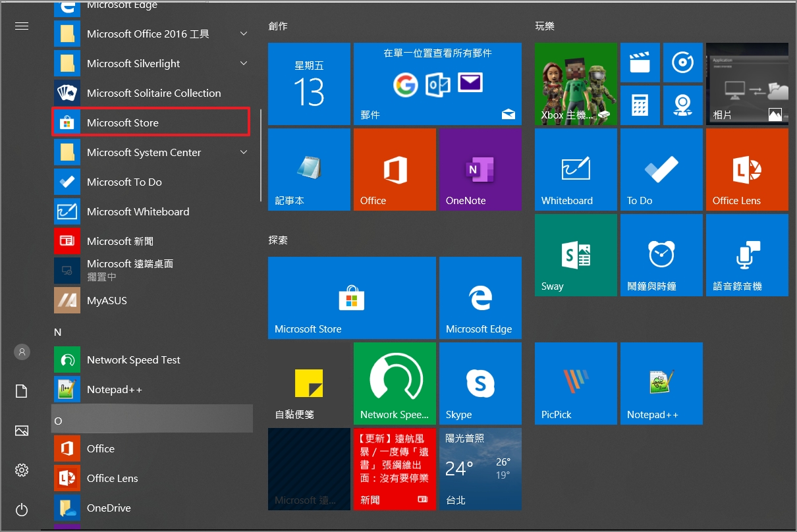Open the green Sway tile
Image resolution: width=797 pixels, height=532 pixels.
point(576,255)
